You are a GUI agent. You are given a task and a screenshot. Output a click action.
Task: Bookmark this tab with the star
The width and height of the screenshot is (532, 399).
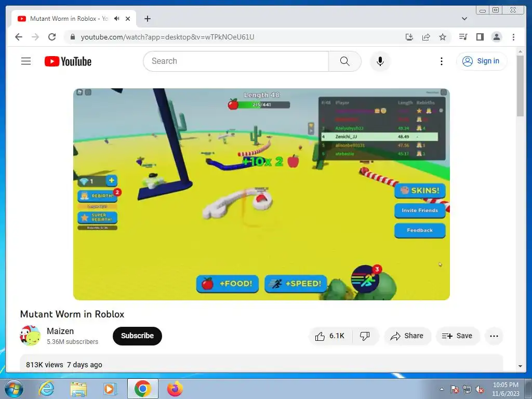click(x=443, y=37)
